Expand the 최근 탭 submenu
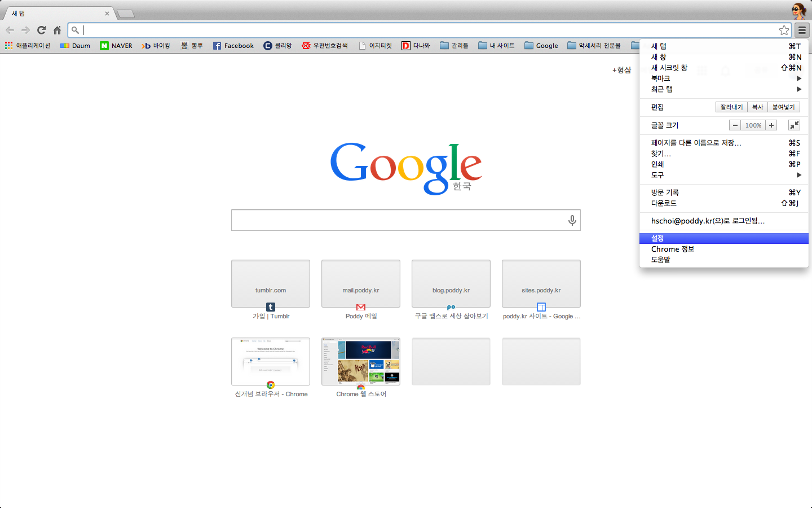This screenshot has width=812, height=508. click(x=724, y=89)
